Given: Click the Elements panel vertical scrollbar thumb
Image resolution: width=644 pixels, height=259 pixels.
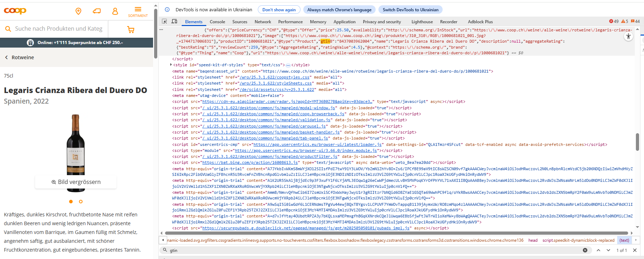Looking at the screenshot, I should click(637, 142).
